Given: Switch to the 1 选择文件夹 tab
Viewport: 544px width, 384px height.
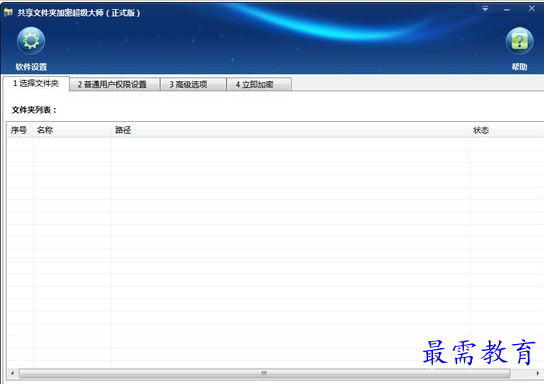Looking at the screenshot, I should pyautogui.click(x=36, y=84).
